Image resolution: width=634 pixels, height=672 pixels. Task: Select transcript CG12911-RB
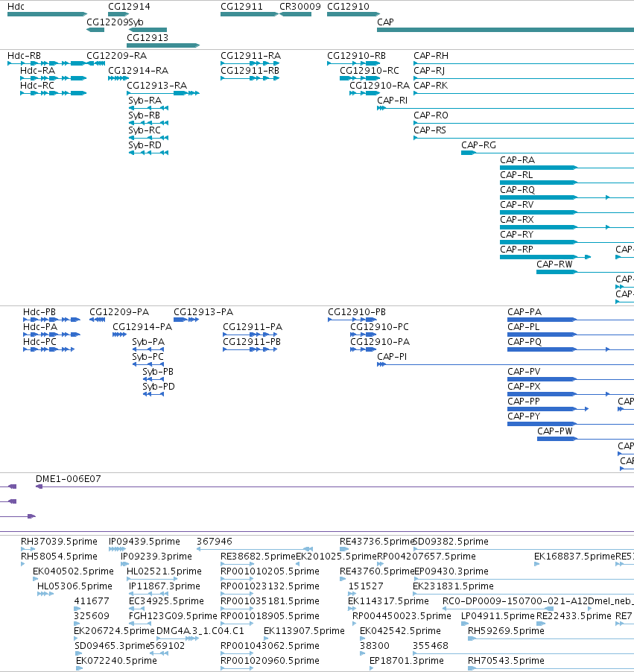[x=250, y=78]
